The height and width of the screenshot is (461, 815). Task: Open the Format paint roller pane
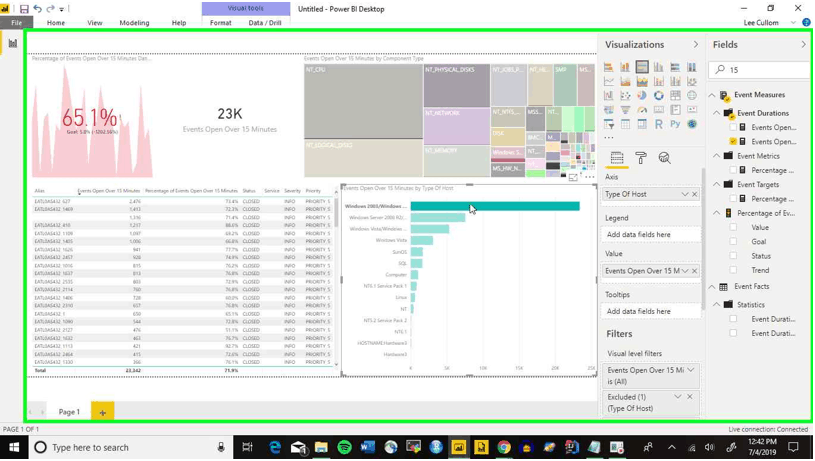[x=641, y=158]
